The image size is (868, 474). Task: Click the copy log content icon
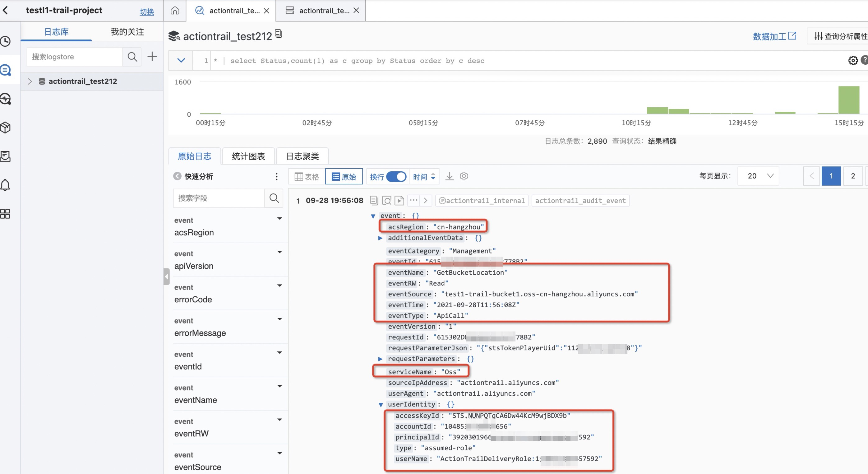click(374, 201)
